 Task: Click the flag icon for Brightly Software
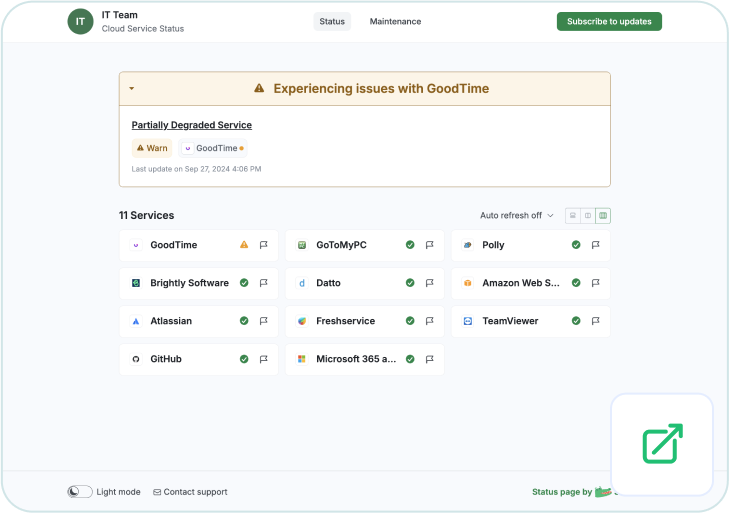tap(264, 283)
